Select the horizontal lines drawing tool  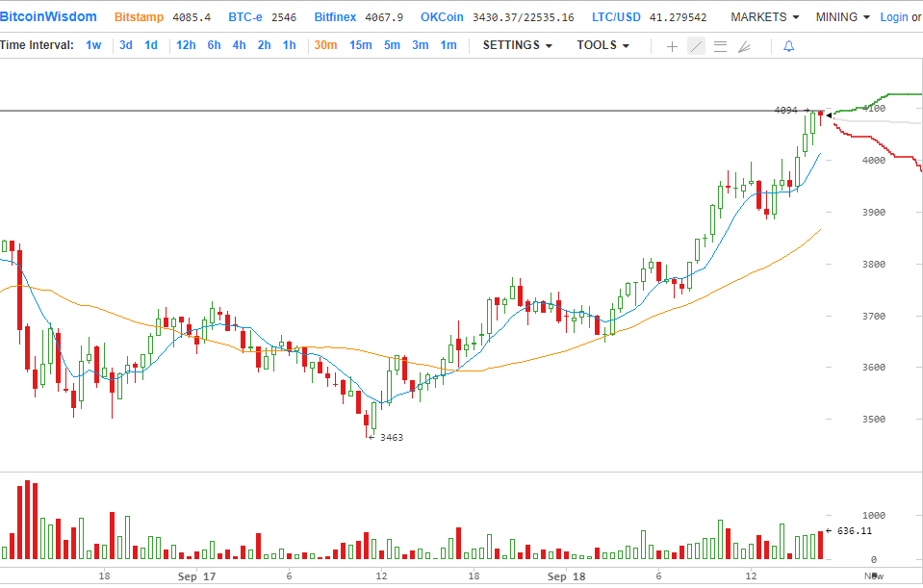point(720,46)
